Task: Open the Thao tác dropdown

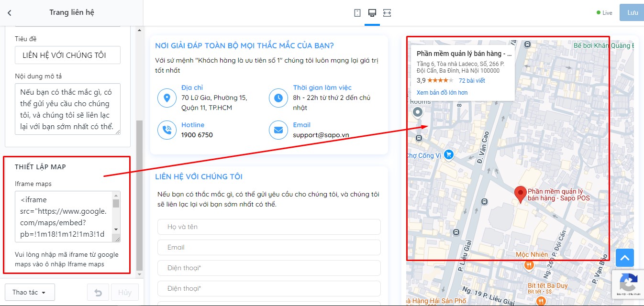Action: [x=30, y=292]
